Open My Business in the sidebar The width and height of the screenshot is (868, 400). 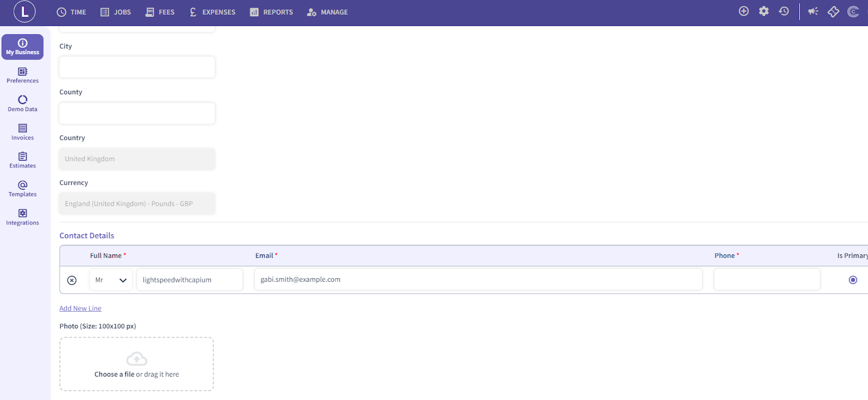[x=23, y=47]
